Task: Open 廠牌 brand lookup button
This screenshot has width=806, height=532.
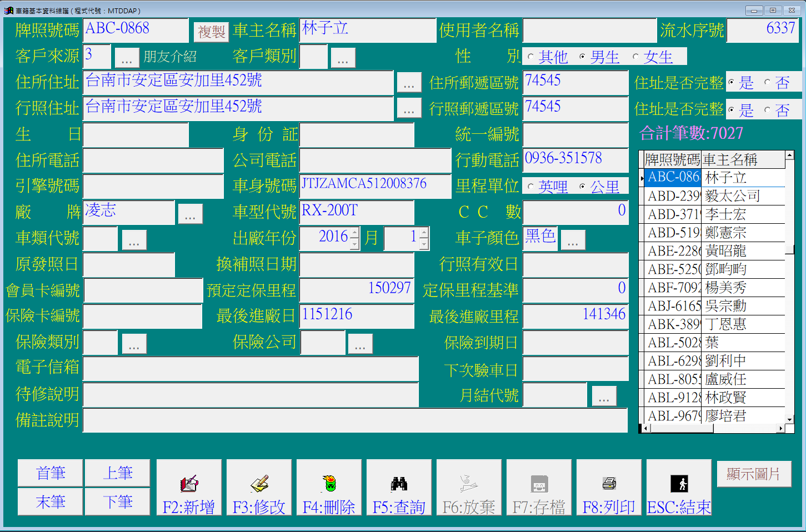Action: (x=190, y=214)
